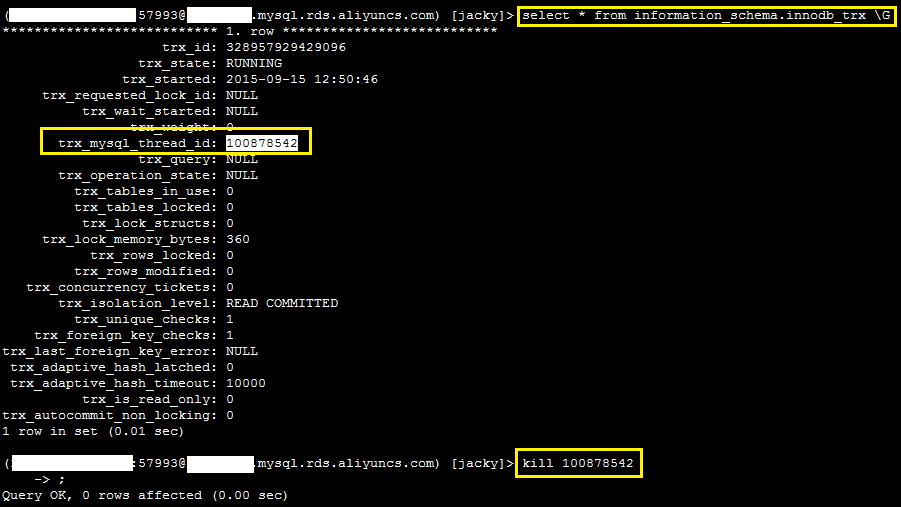
Task: Click the trx_mysql_thread_id field label
Action: 136,143
